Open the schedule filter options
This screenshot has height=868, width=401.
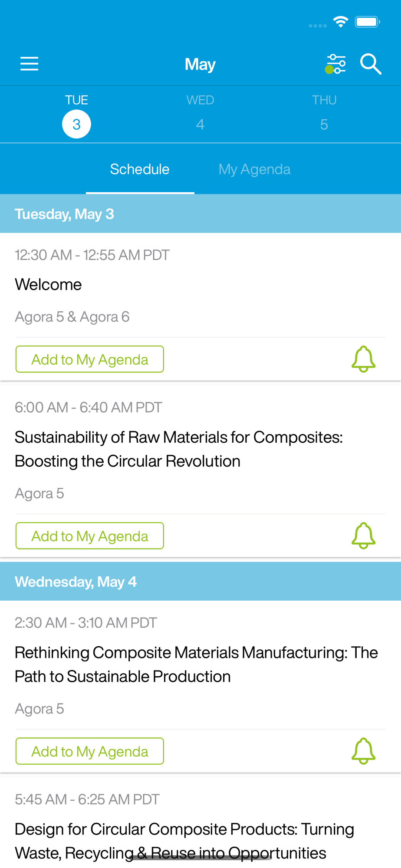point(336,64)
